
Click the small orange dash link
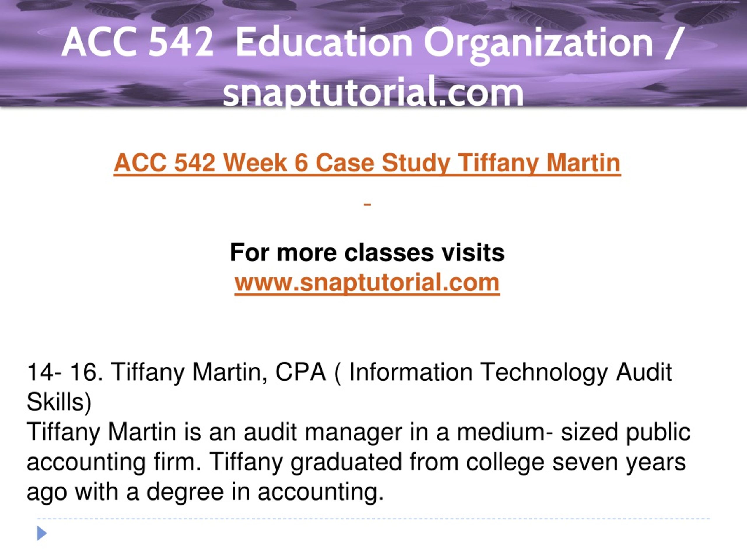(368, 204)
